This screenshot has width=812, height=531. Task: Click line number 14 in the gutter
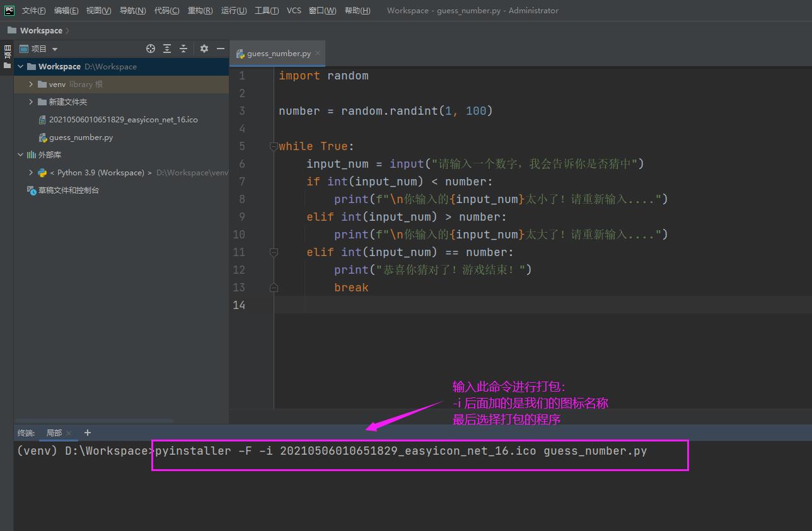[238, 305]
